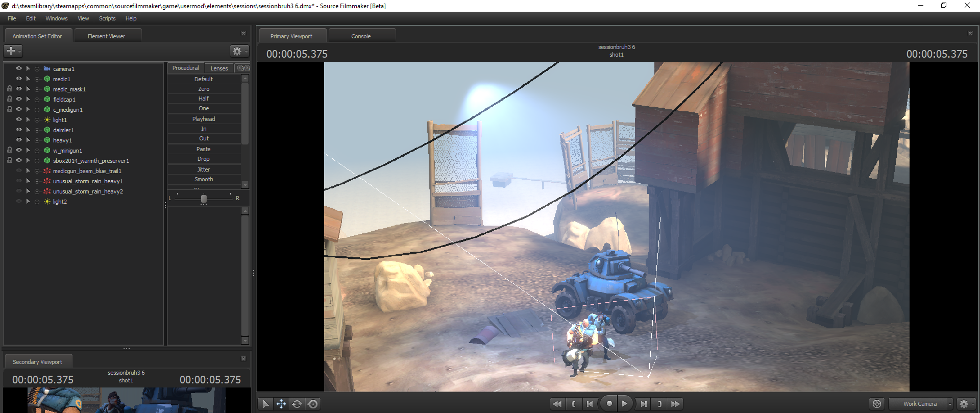Viewport: 980px width, 413px height.
Task: Show unusual_storm_rain_heavy1 with its eye icon
Action: tap(19, 181)
